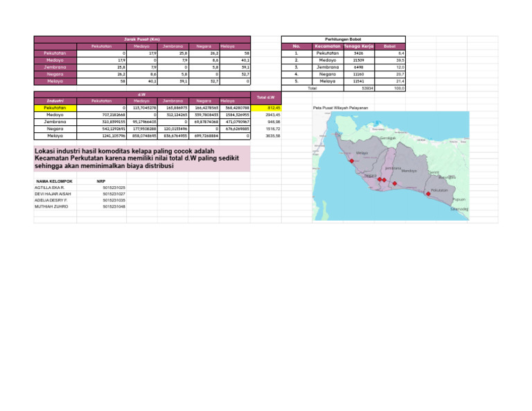Select distance 58 in Melaya row of Jarak table

click(x=101, y=82)
